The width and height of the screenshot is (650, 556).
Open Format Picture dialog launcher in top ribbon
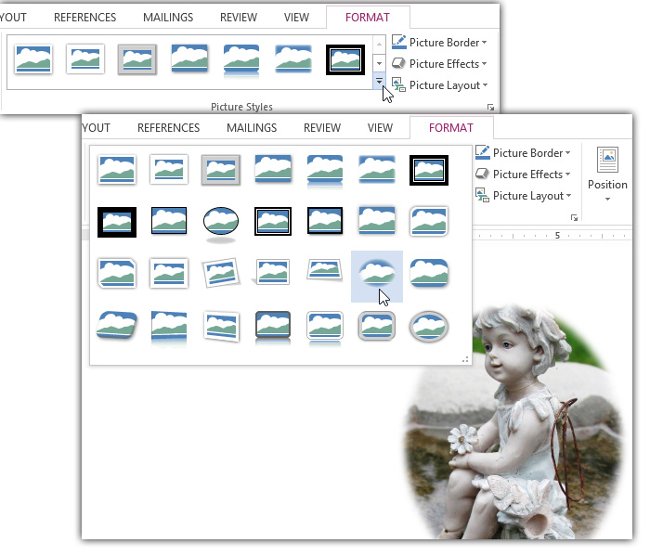point(491,108)
